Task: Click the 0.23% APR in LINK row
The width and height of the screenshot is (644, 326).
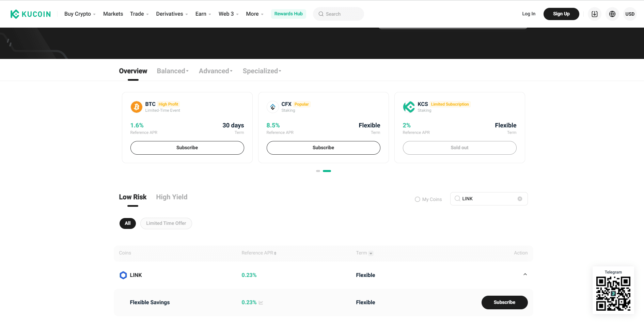Action: pyautogui.click(x=249, y=275)
